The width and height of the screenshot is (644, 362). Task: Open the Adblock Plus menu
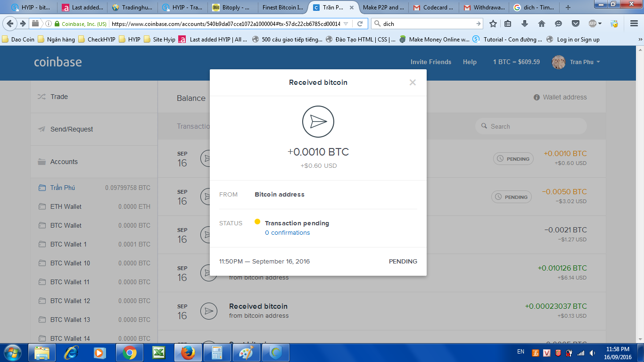[595, 24]
